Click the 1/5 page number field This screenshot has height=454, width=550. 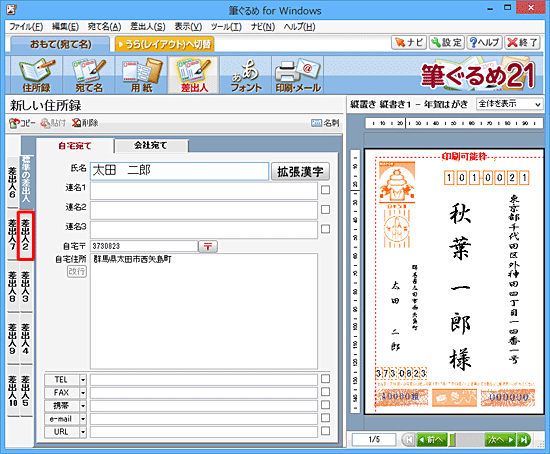374,439
